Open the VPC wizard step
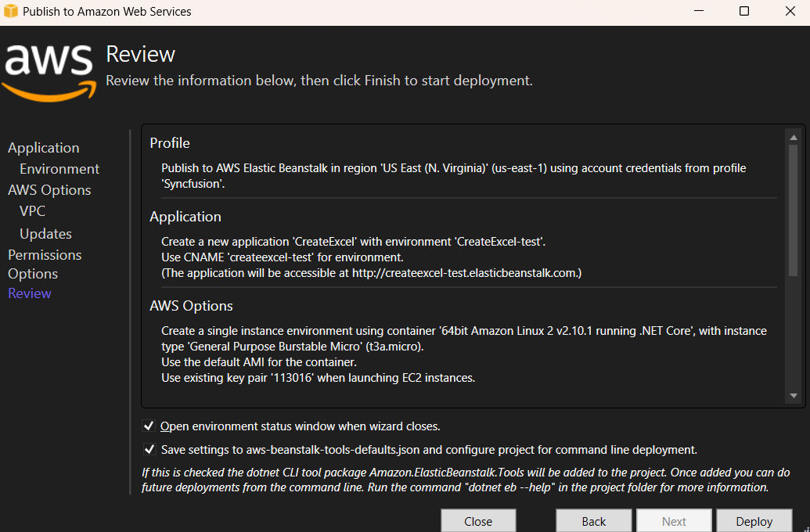Viewport: 810px width, 532px height. (x=32, y=211)
